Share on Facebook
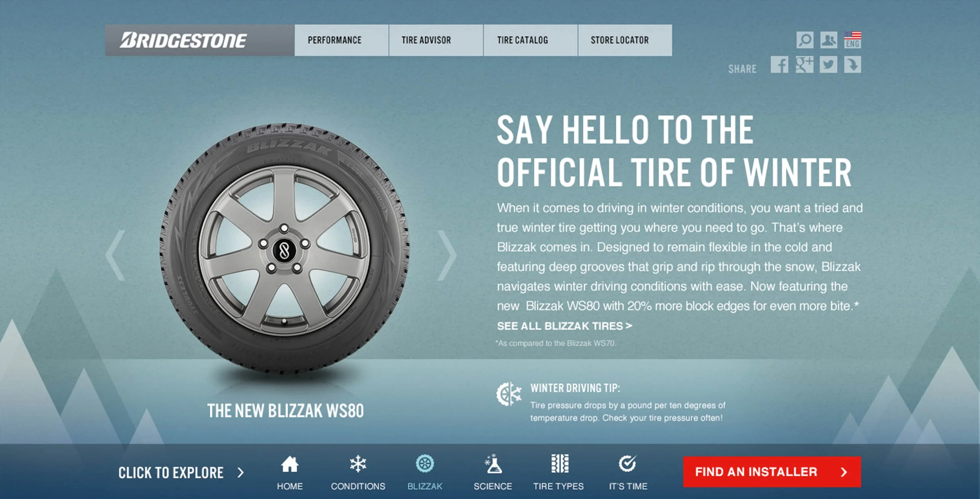Viewport: 980px width, 499px height. (x=779, y=64)
